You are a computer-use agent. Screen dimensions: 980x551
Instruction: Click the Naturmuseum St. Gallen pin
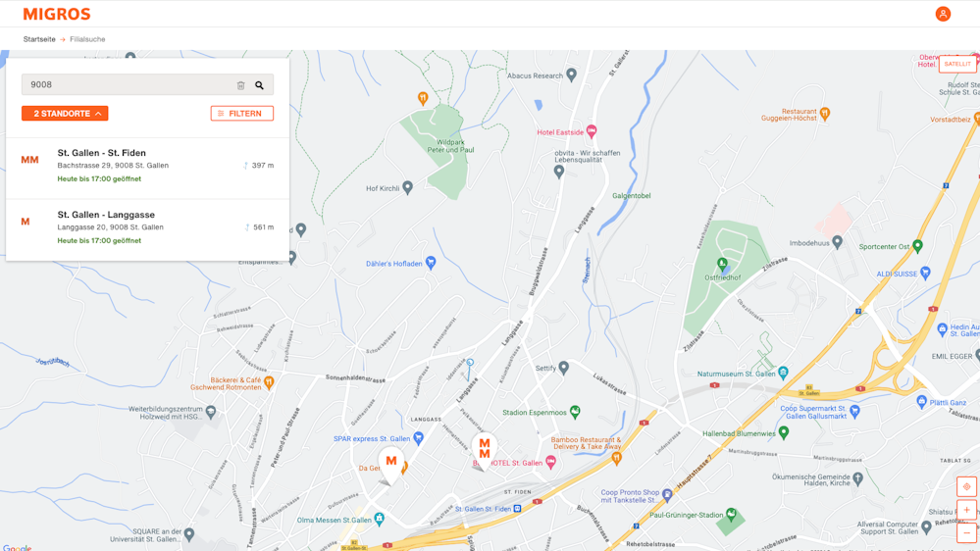783,373
